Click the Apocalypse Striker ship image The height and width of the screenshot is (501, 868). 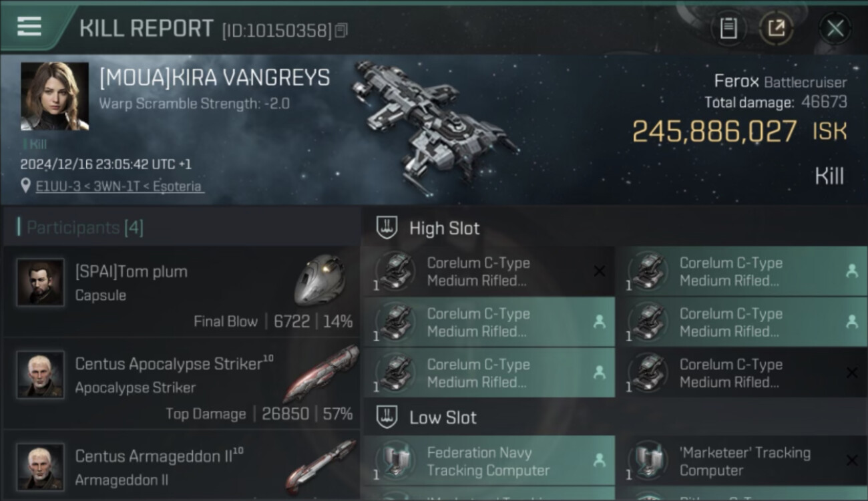pyautogui.click(x=320, y=373)
